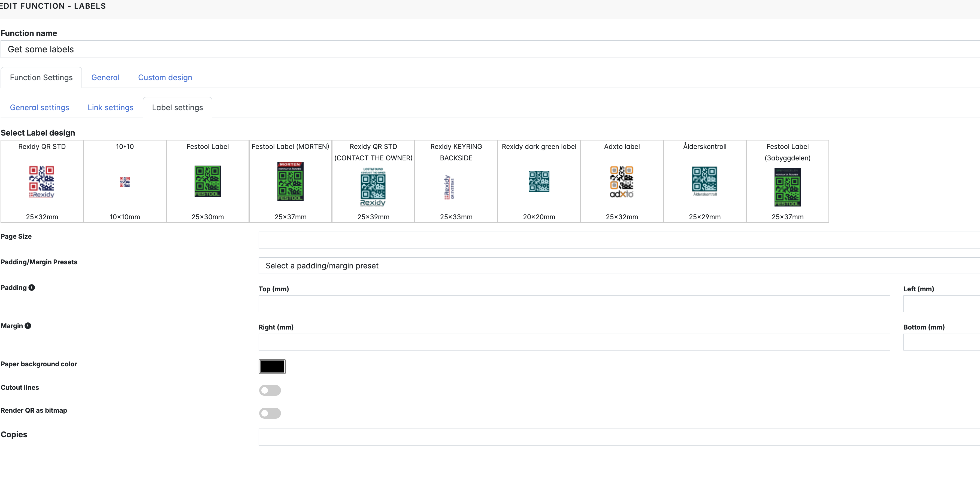Click the Padding info icon

click(x=32, y=288)
